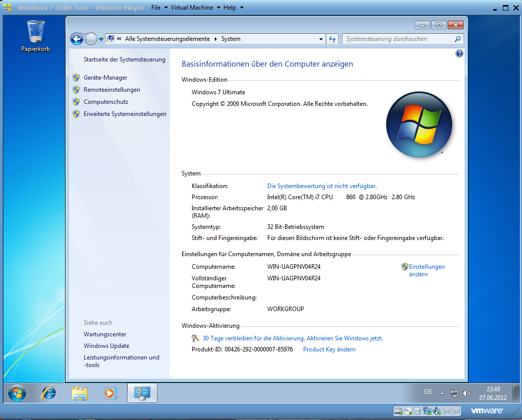Open help via the blue question mark
This screenshot has width=522, height=420.
pyautogui.click(x=459, y=53)
